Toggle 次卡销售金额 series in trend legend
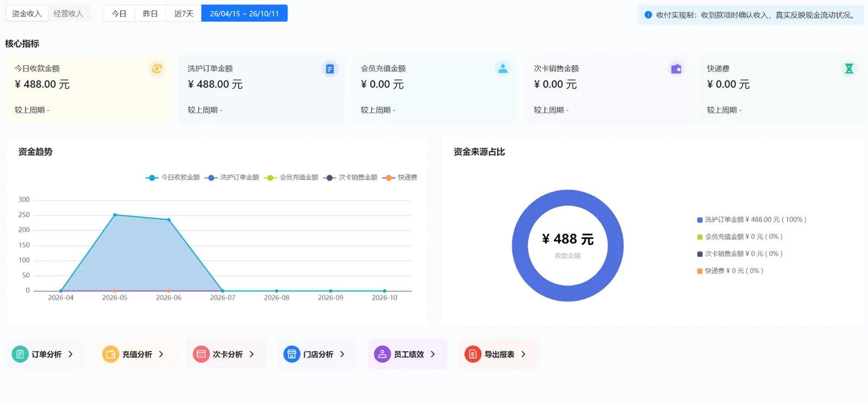This screenshot has height=403, width=868. point(350,178)
